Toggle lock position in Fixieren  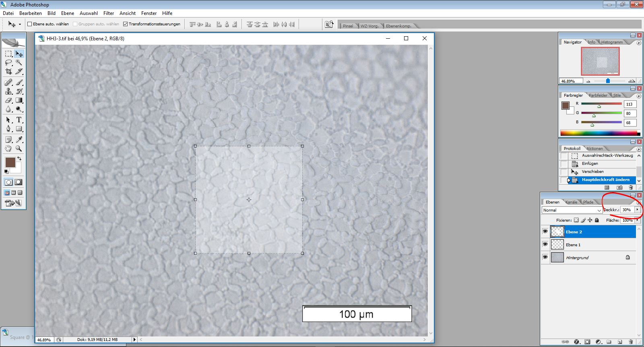590,220
